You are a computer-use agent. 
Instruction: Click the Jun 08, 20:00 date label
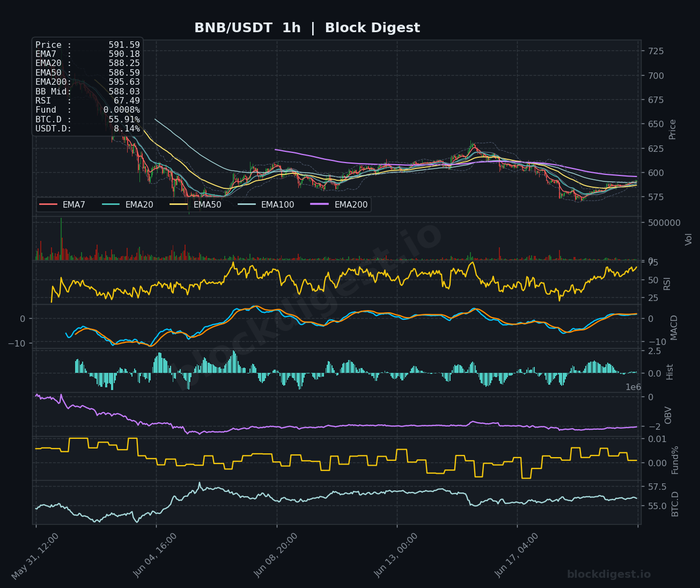point(276,555)
